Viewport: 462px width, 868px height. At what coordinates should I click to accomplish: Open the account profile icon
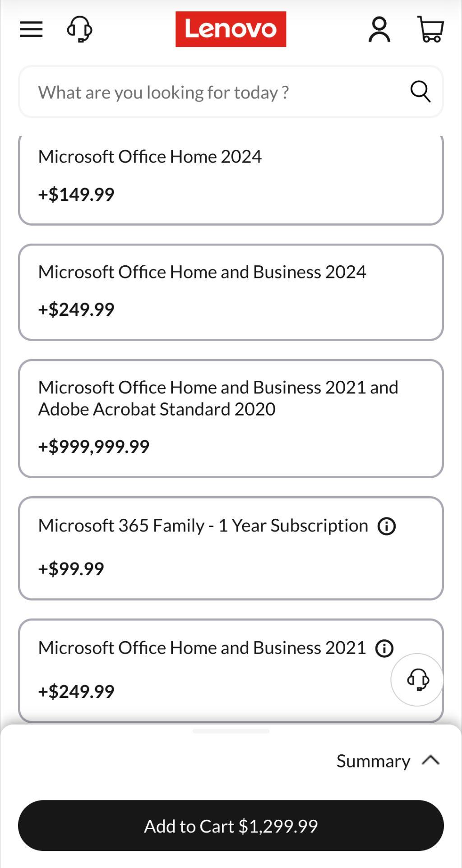(379, 29)
